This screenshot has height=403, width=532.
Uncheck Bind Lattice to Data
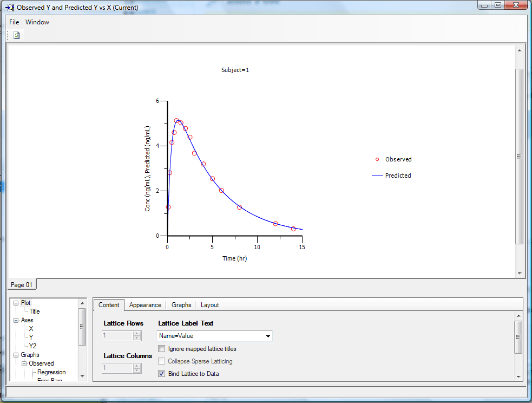click(162, 373)
